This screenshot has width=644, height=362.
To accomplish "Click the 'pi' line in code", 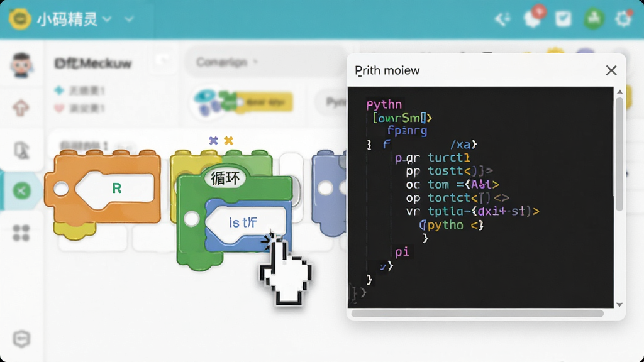I will click(402, 251).
